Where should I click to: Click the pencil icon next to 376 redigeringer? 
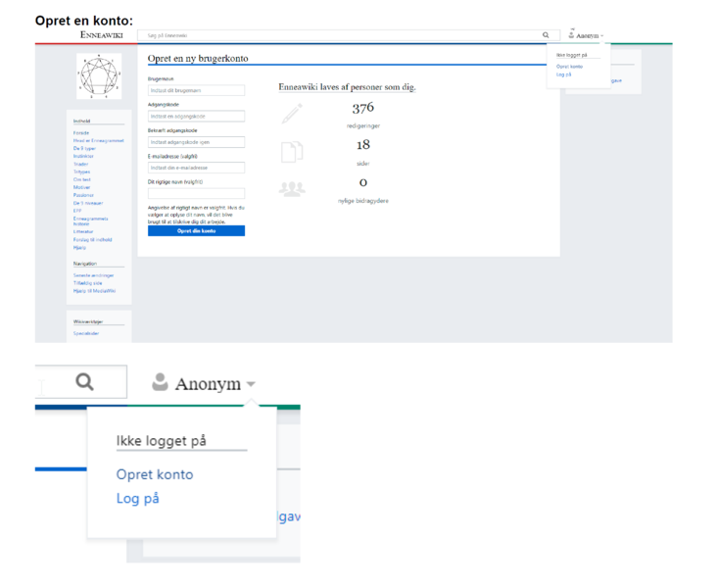292,114
